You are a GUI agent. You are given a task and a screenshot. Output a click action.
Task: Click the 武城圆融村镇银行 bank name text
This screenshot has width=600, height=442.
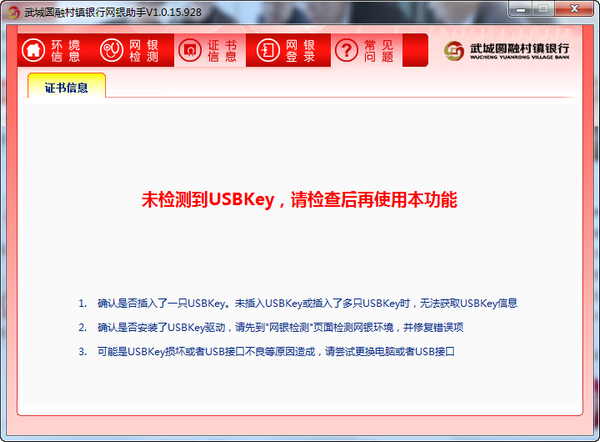pos(520,48)
